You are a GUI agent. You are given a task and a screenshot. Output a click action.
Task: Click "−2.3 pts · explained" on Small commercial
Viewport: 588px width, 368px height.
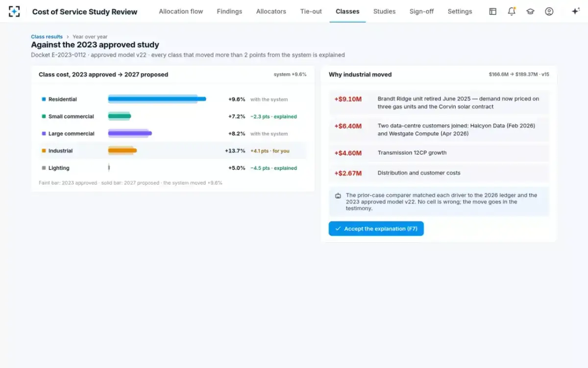pos(273,117)
